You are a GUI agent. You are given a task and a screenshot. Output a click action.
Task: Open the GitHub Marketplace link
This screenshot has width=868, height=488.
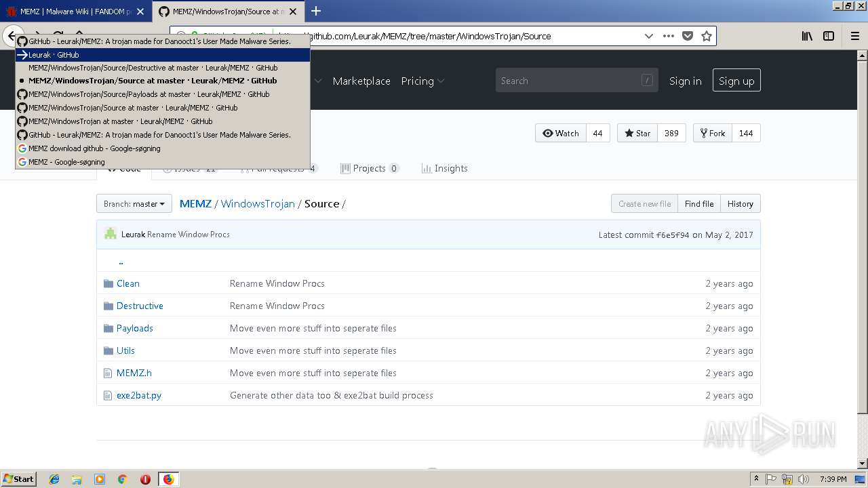pos(361,81)
